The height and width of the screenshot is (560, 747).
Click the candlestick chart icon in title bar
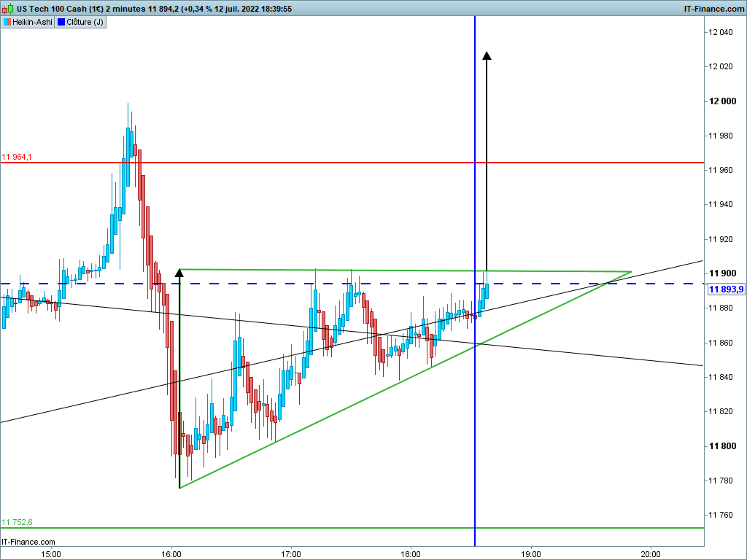click(7, 8)
